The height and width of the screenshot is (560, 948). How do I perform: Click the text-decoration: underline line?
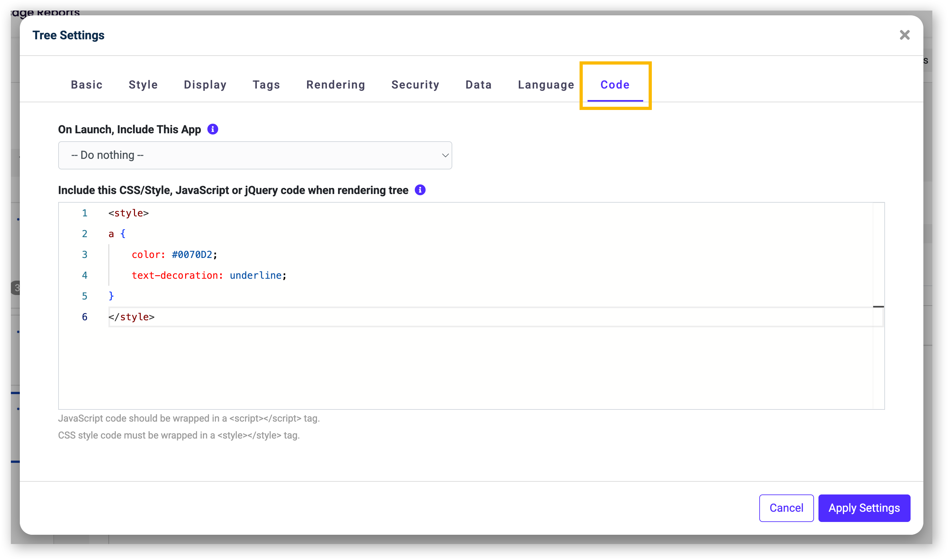pyautogui.click(x=209, y=276)
